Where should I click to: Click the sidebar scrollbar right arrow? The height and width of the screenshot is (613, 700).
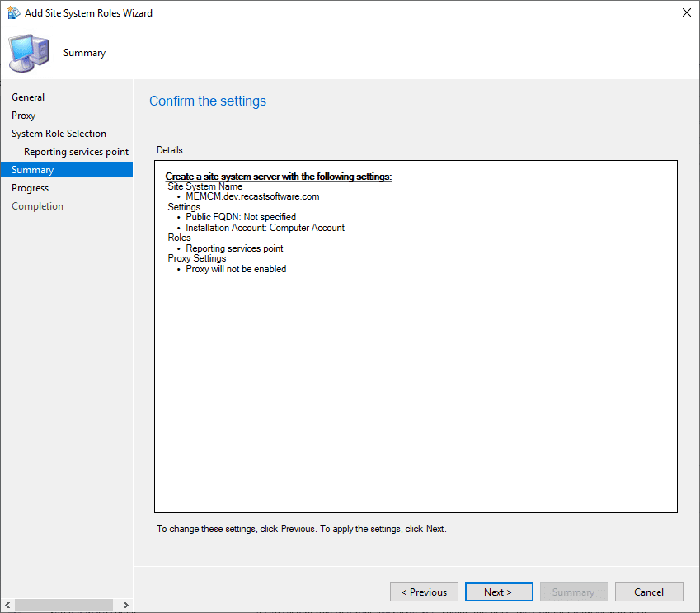click(126, 606)
